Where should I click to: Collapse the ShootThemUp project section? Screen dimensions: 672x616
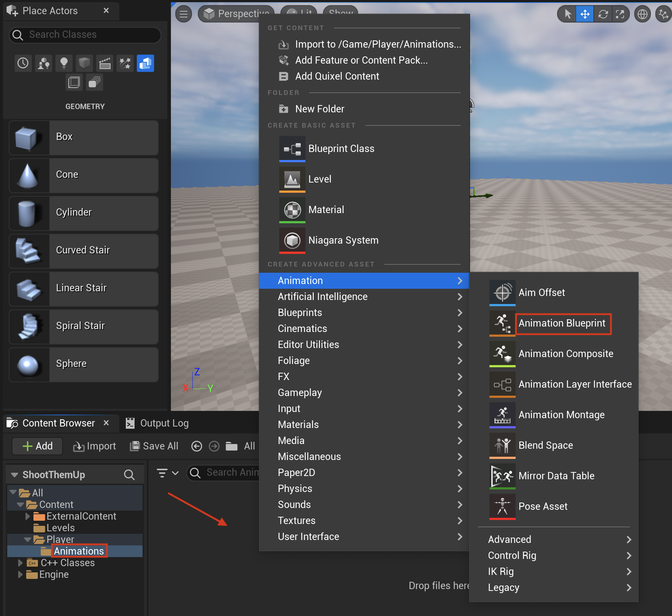pos(15,475)
